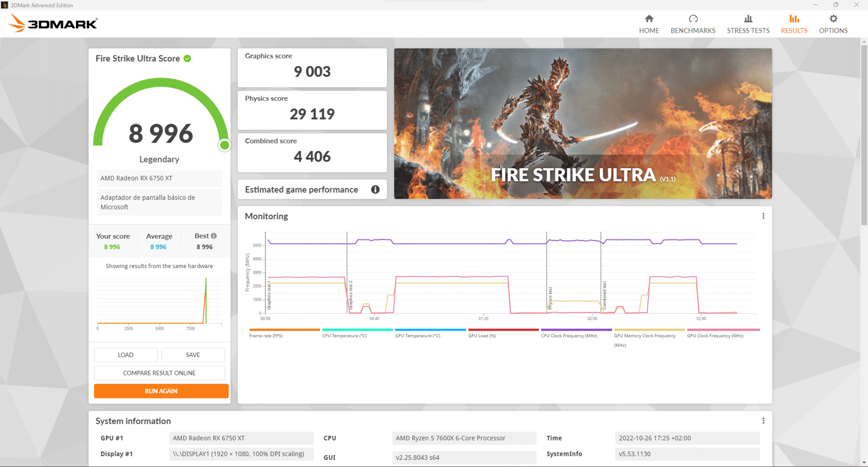Click the Average score value
Viewport: 868px width, 467px height.
point(158,247)
